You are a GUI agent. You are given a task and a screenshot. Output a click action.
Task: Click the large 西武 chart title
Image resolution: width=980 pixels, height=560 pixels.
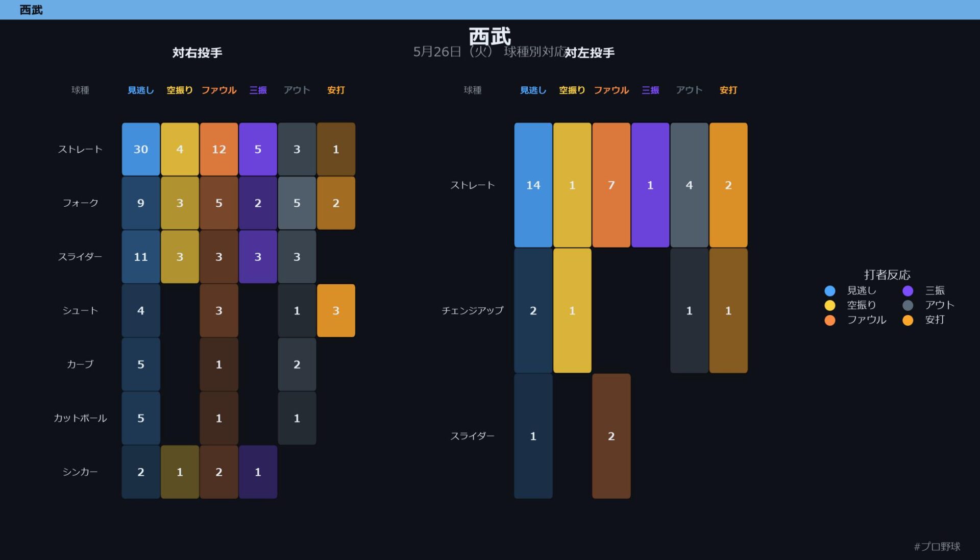click(490, 37)
